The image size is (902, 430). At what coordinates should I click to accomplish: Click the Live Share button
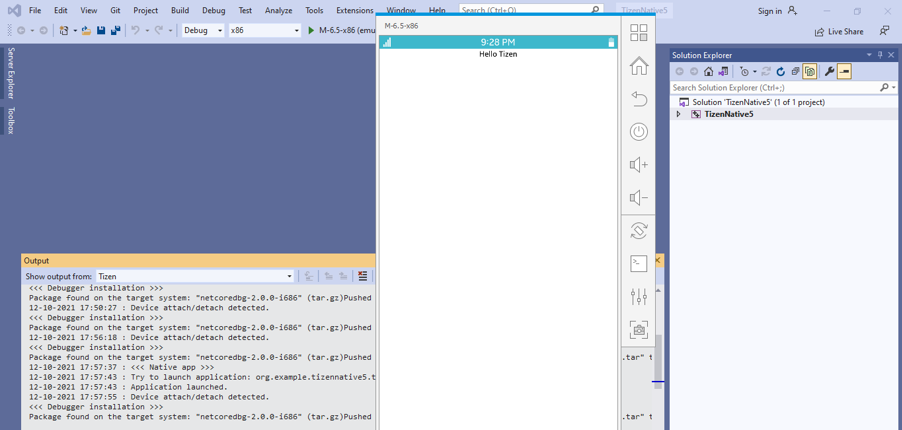(x=838, y=31)
